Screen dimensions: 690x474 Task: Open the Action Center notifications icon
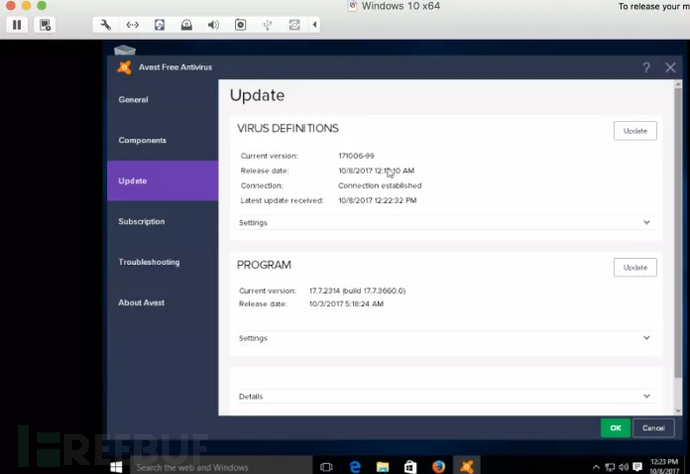637,467
